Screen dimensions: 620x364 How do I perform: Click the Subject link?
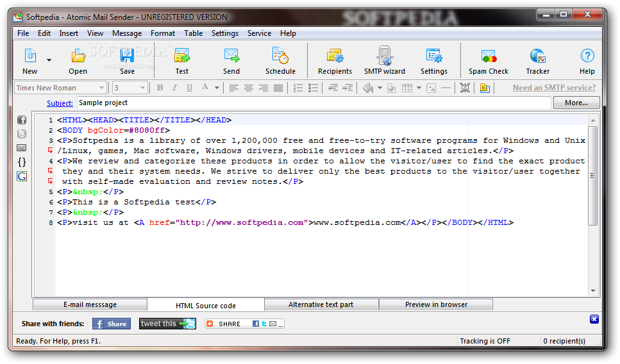pos(60,103)
